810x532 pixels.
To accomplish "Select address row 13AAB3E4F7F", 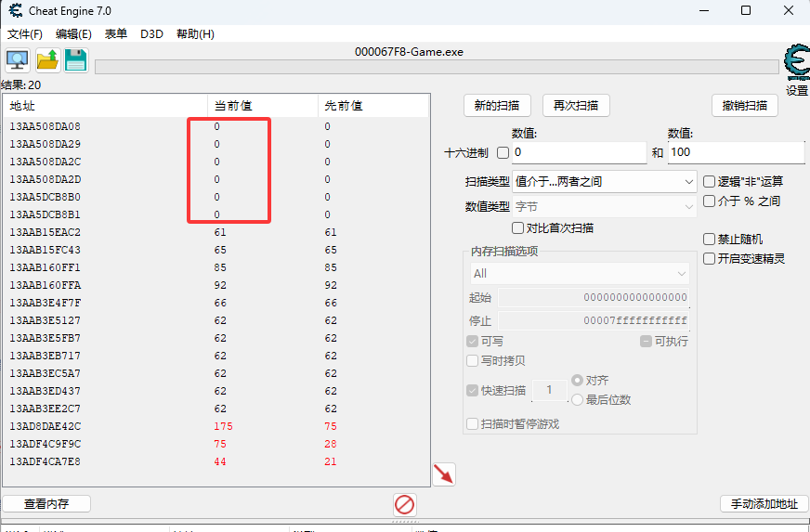I will tap(216, 303).
